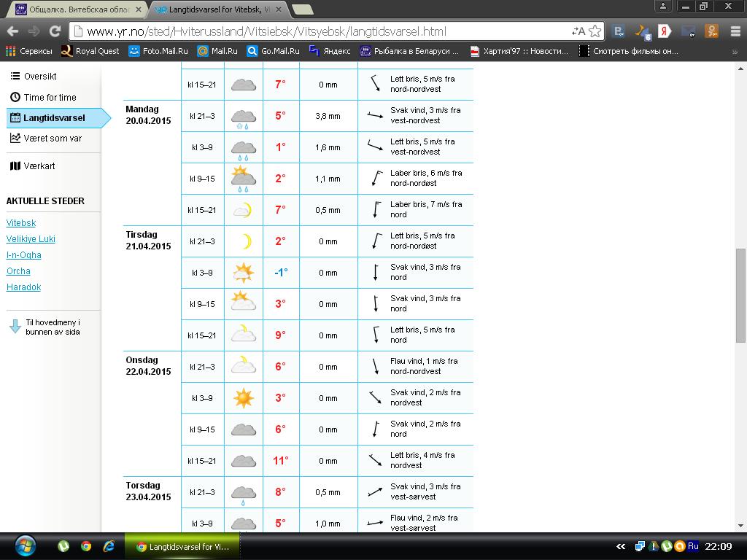Image resolution: width=747 pixels, height=560 pixels.
Task: Select Time for time in sidebar
Action: (50, 97)
